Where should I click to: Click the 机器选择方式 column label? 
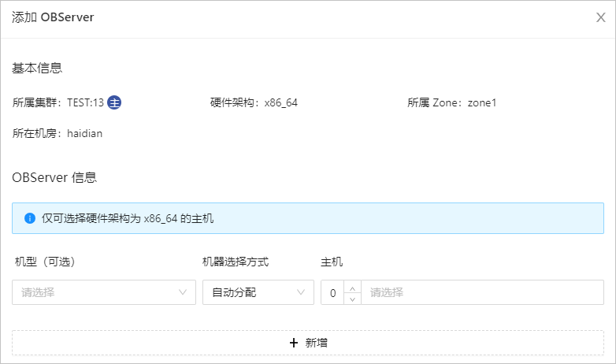tap(236, 262)
